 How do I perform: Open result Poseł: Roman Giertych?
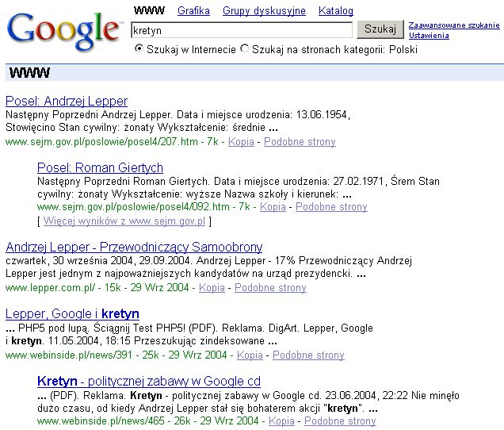point(100,167)
